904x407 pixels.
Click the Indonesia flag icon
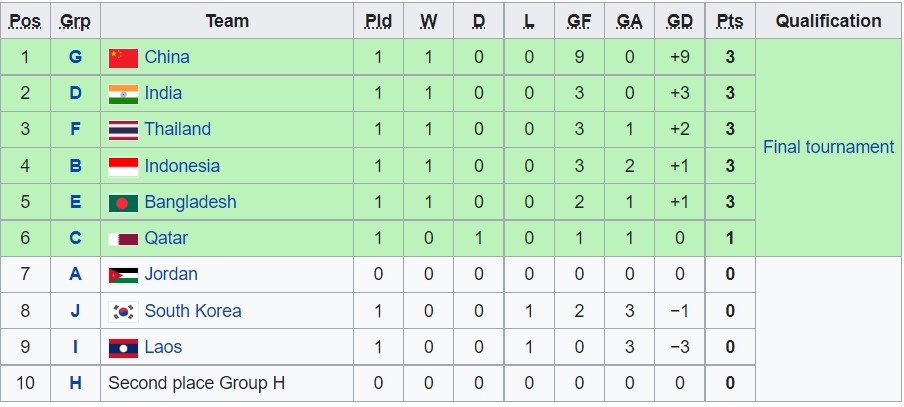(123, 166)
